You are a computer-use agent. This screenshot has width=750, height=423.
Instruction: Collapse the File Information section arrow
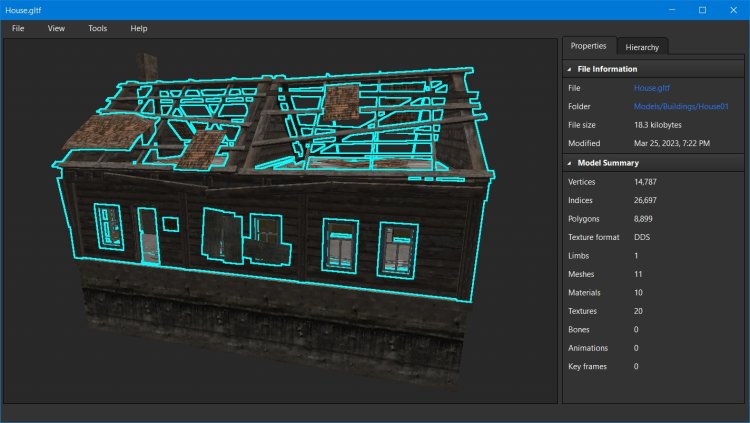(570, 69)
